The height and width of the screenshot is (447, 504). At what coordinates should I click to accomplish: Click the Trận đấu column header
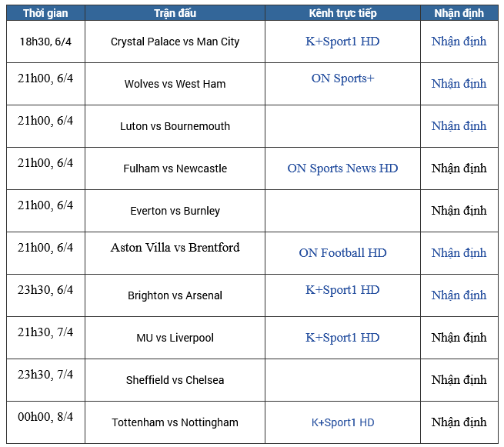click(x=175, y=13)
